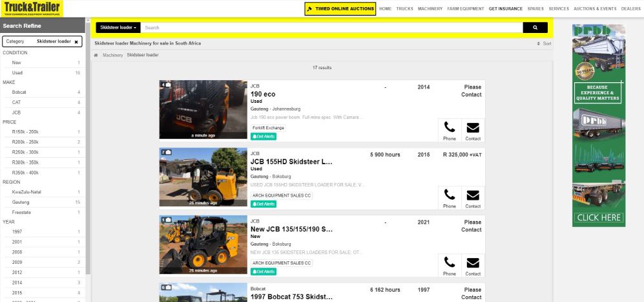The width and height of the screenshot is (644, 302).
Task: Click ARCH EQUIPMENT SALES CC tag on JCB 155HD
Action: [282, 195]
